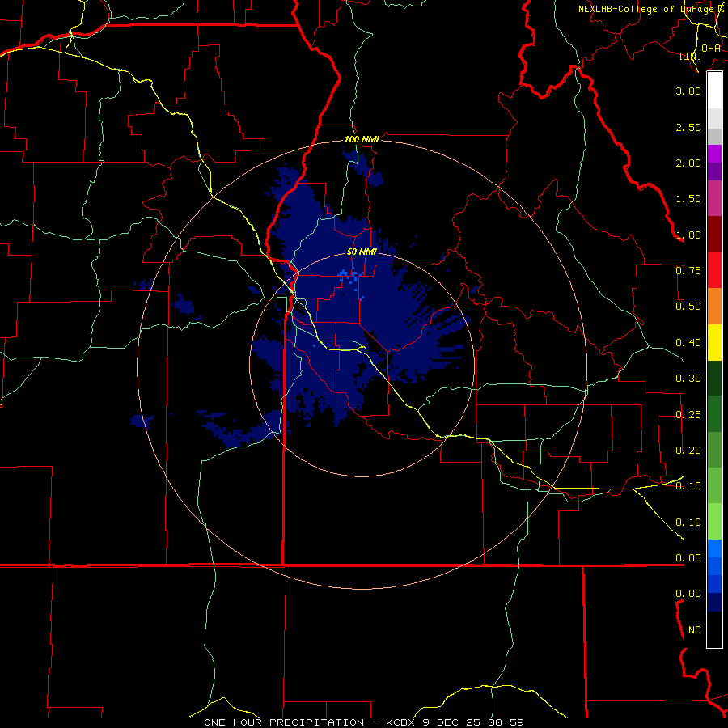Pick the bright magenta swatch in the scale
This screenshot has width=728, height=728.
pos(714,154)
